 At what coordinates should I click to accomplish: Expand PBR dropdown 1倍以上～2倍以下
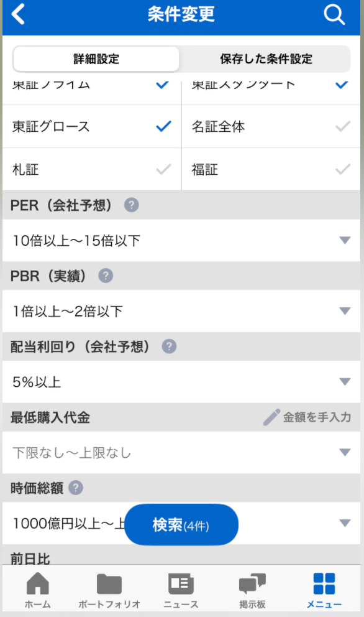coord(181,311)
